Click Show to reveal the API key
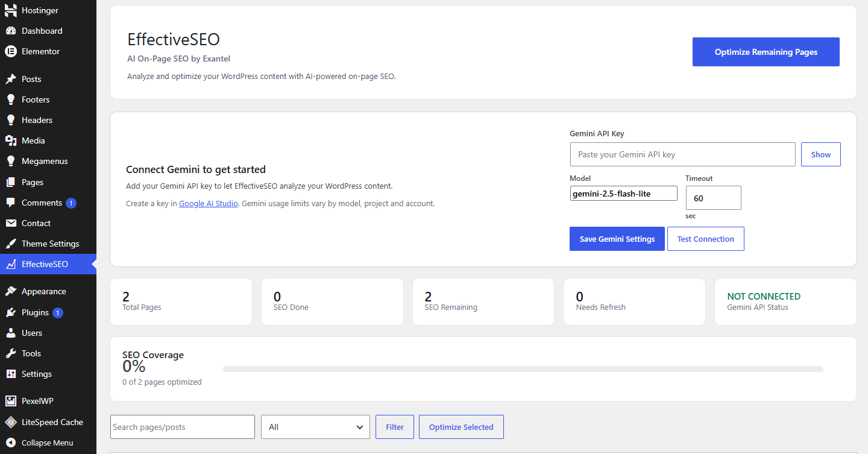 [821, 154]
